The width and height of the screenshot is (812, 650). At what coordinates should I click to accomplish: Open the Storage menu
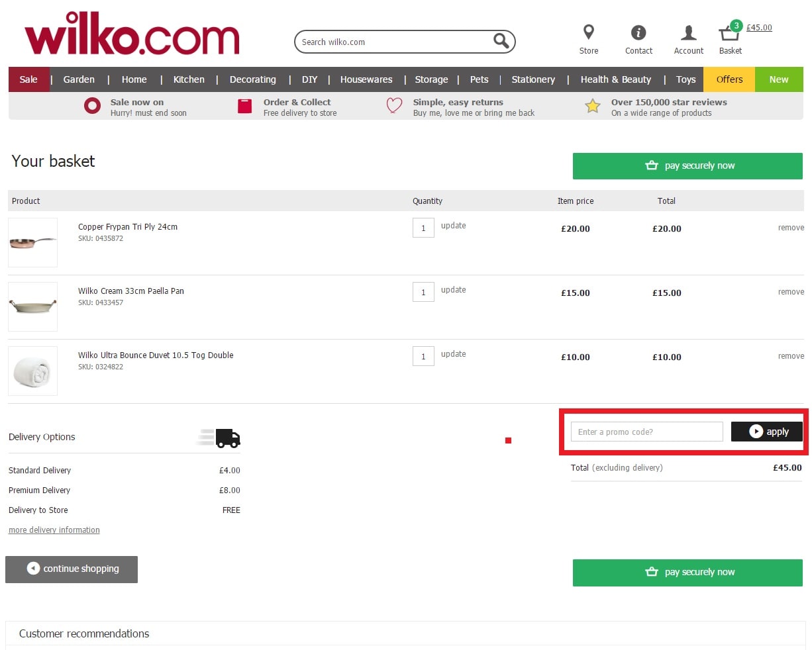[x=431, y=79]
